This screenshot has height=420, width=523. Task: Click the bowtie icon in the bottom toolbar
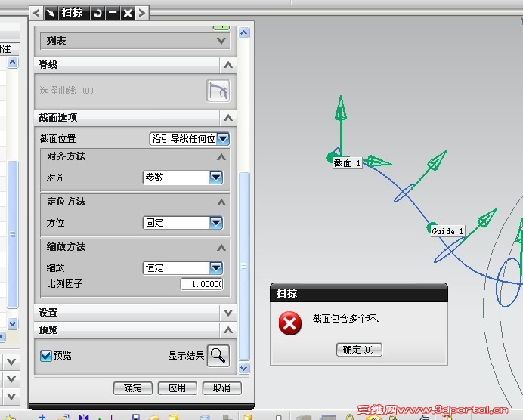(x=83, y=417)
